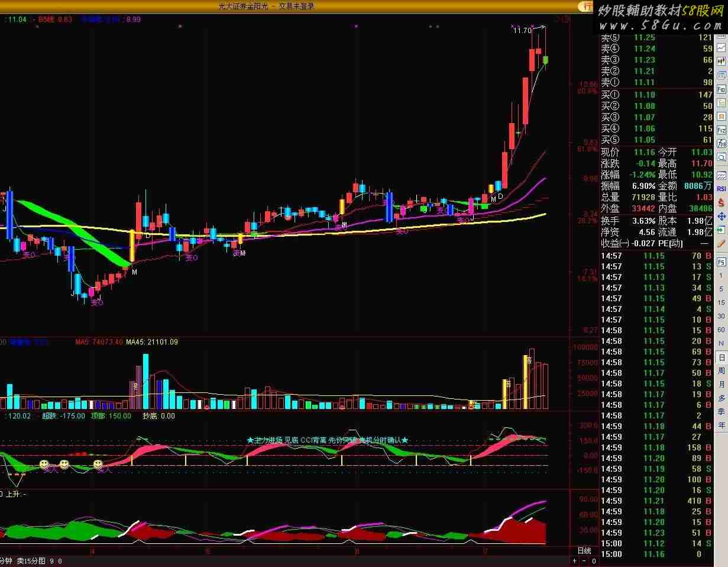728x567 pixels.
Task: Click the red dollar sign icon
Action: 721,202
